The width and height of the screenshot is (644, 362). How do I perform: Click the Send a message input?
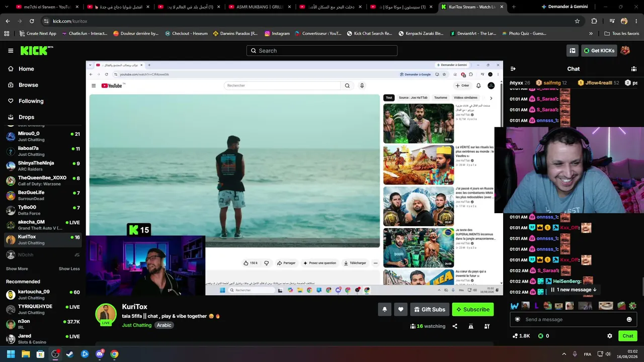tap(573, 319)
